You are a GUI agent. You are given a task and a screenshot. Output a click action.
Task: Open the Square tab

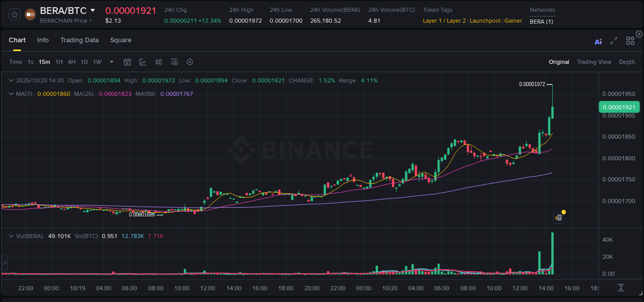tap(121, 40)
